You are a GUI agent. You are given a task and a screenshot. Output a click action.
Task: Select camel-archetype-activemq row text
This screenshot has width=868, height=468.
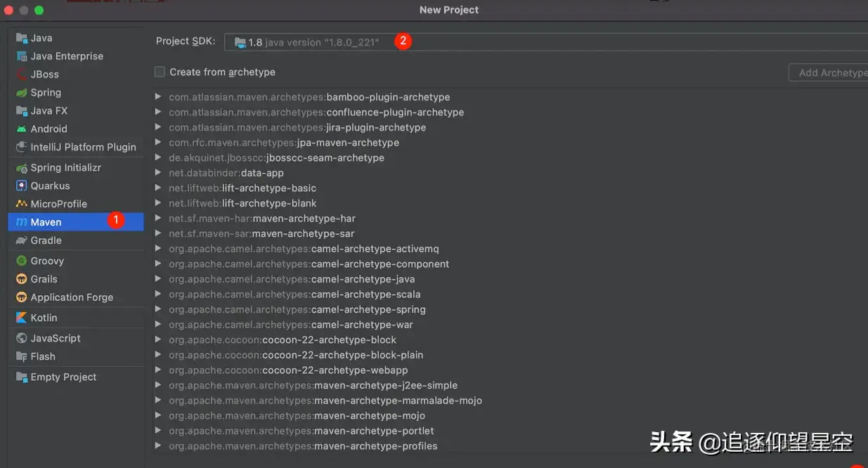tap(304, 249)
